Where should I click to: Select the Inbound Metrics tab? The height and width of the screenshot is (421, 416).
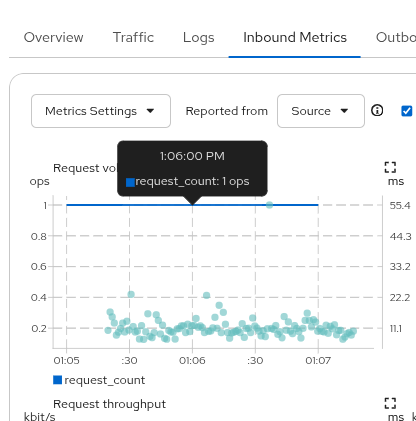[x=295, y=37]
